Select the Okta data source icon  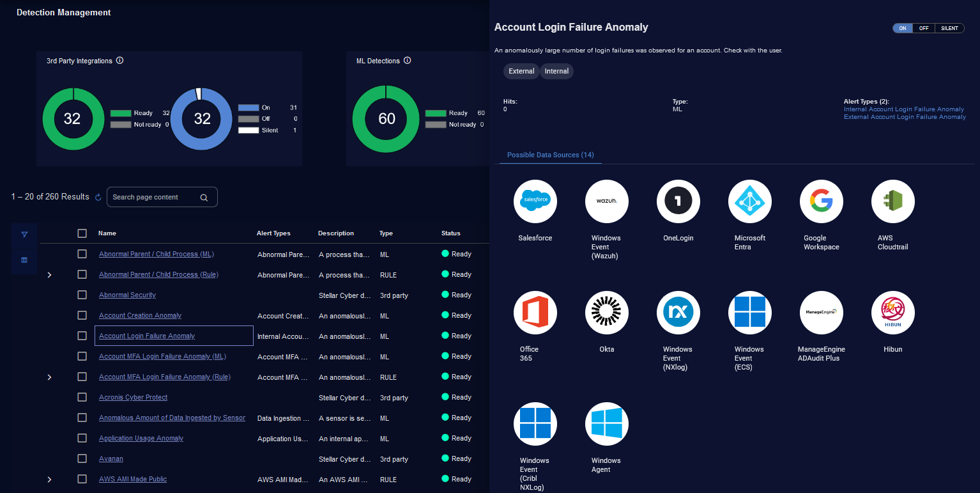point(606,313)
